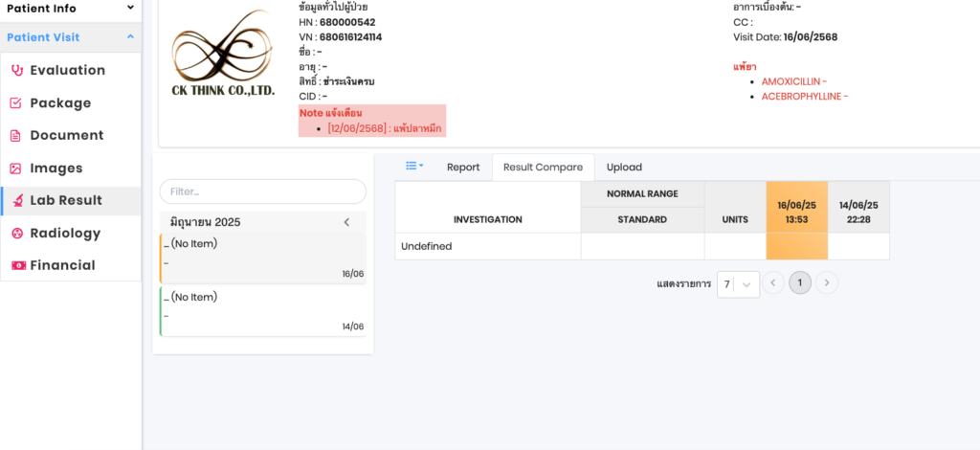Click the Package checklist icon
The image size is (980, 450).
pyautogui.click(x=15, y=103)
